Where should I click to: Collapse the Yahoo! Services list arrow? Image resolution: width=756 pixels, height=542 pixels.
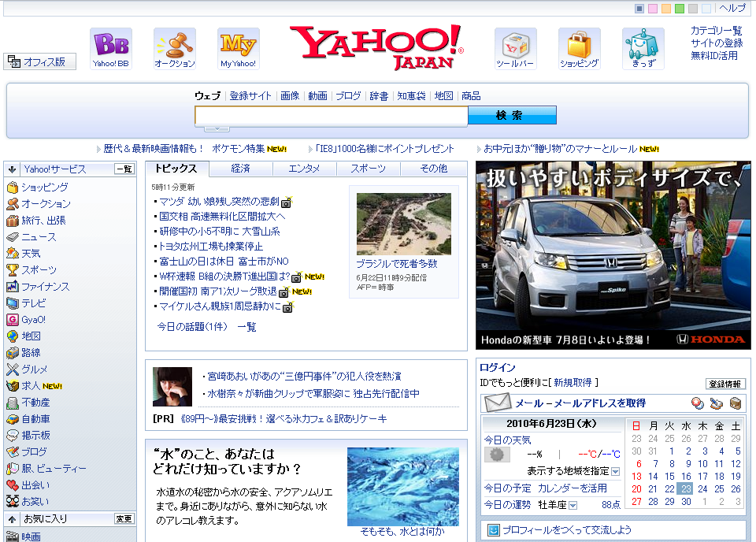(13, 169)
